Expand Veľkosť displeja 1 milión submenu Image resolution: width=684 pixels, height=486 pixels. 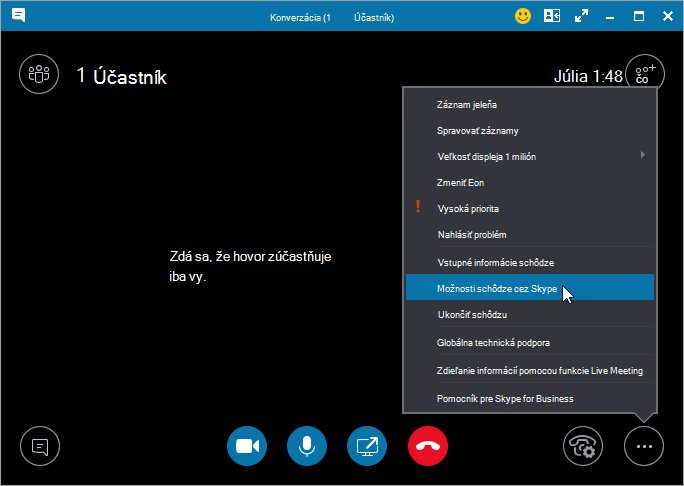[x=530, y=157]
